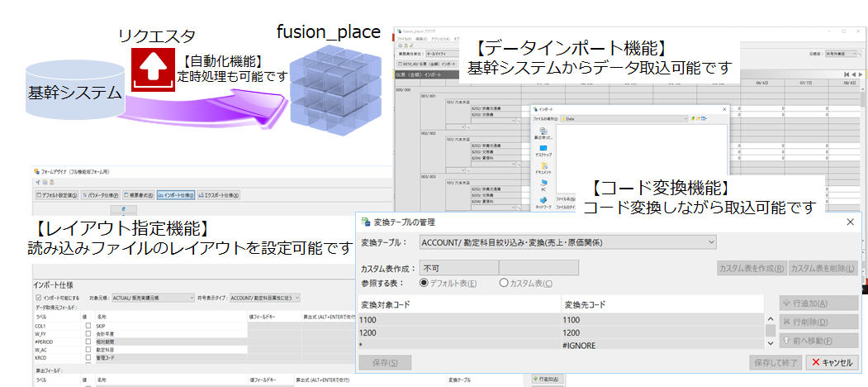This screenshot has height=387, width=868.
Task: Open ドキュメント folder in import dialog
Action: click(x=543, y=169)
